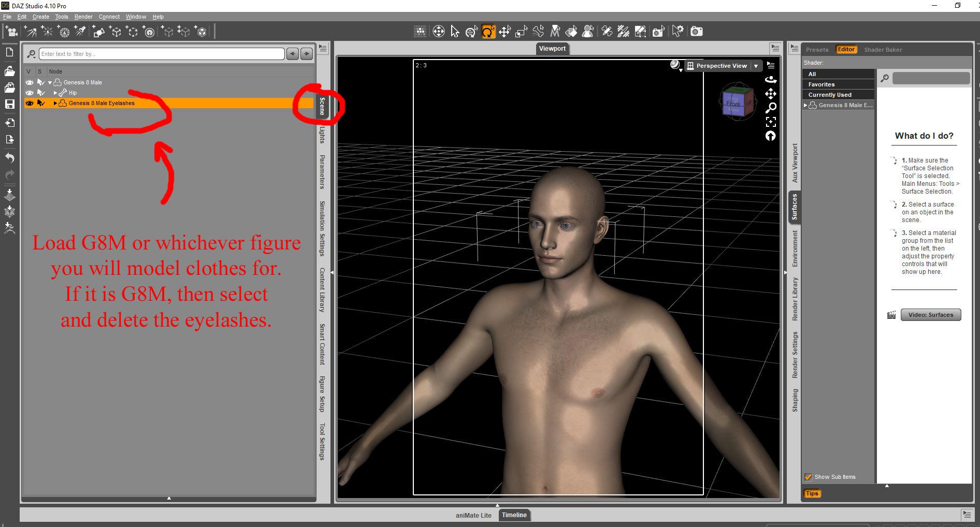Hide the Genesis 8 Male Eyelashes node

click(x=30, y=103)
